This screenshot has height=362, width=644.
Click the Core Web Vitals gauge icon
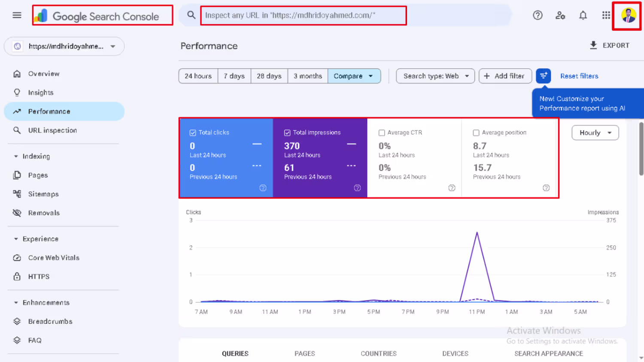coord(17,258)
